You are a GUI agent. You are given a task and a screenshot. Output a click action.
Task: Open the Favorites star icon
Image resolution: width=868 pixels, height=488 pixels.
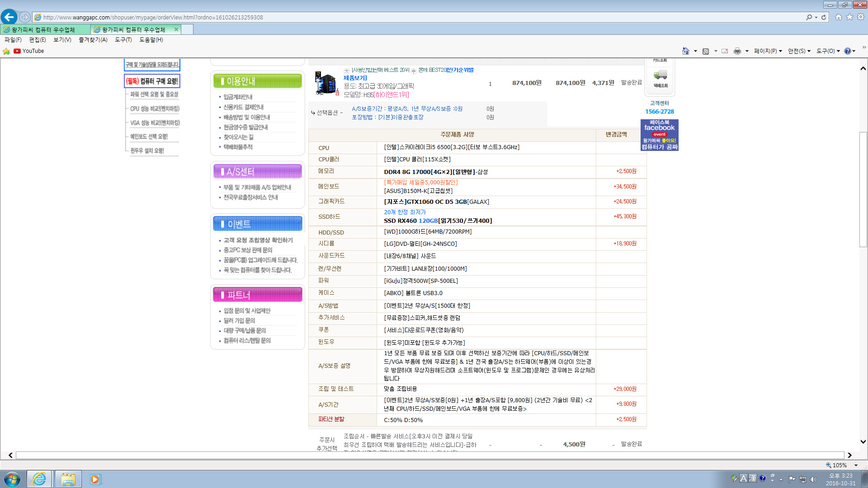point(849,17)
